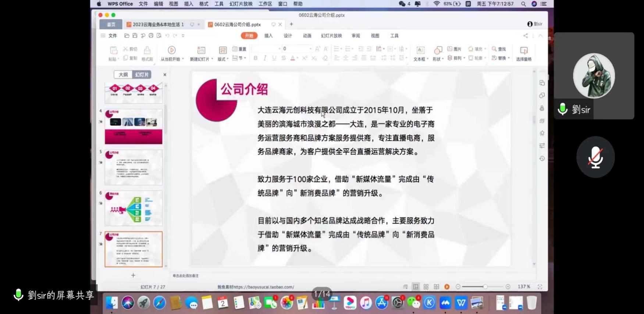Switch sidebar to 大纲 outline view
This screenshot has width=644, height=314.
pos(123,75)
